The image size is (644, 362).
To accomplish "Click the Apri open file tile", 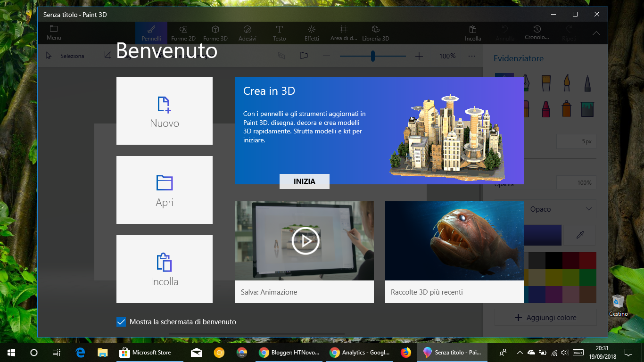I will pyautogui.click(x=165, y=190).
